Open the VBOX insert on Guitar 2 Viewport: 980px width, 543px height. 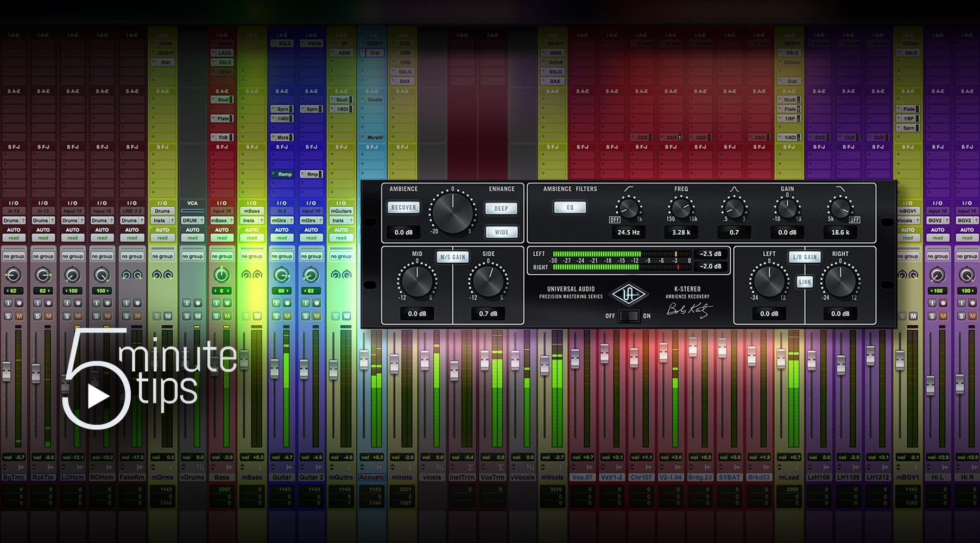click(312, 43)
